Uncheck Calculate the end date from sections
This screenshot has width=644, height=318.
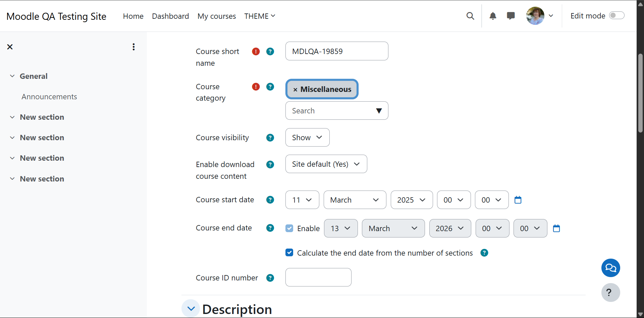289,253
